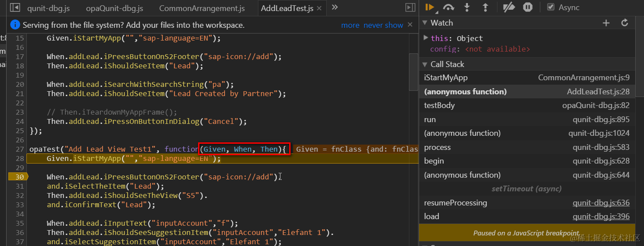
Task: Select iStartMyApp call stack frame
Action: coord(527,78)
